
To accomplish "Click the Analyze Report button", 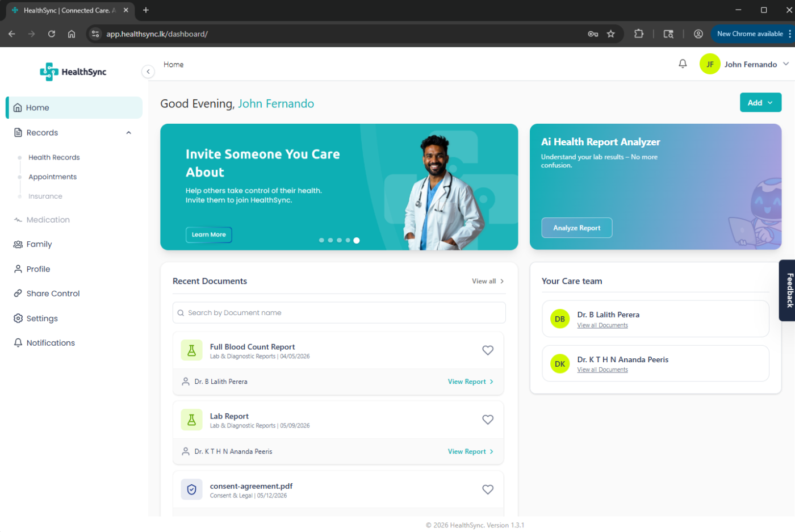I will tap(576, 228).
